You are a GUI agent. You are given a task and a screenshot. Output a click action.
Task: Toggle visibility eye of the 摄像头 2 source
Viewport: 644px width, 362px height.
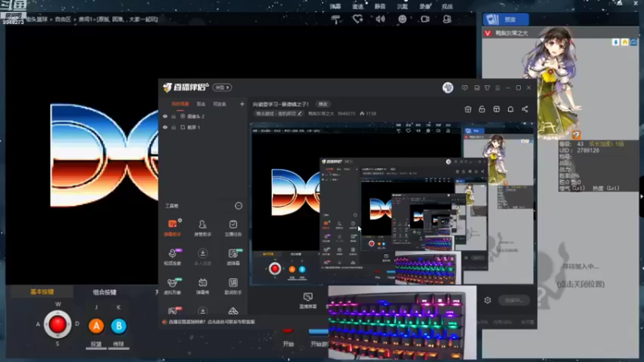[x=165, y=117]
